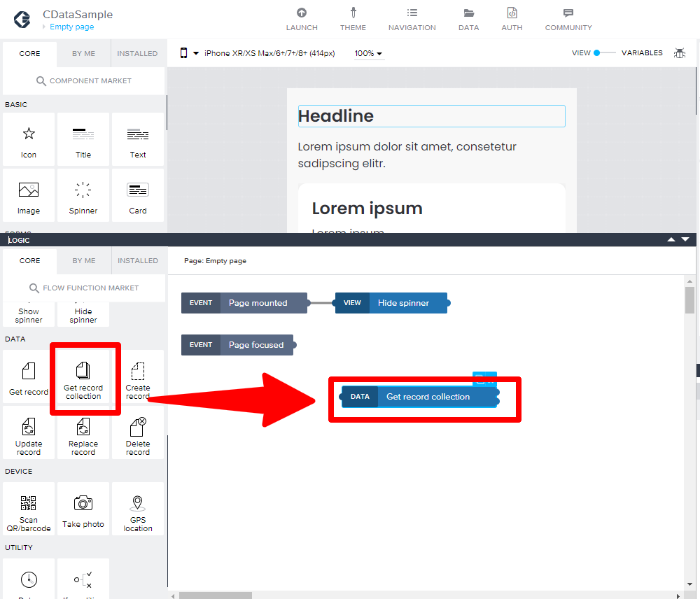Open the 100% zoom dropdown

[x=369, y=54]
